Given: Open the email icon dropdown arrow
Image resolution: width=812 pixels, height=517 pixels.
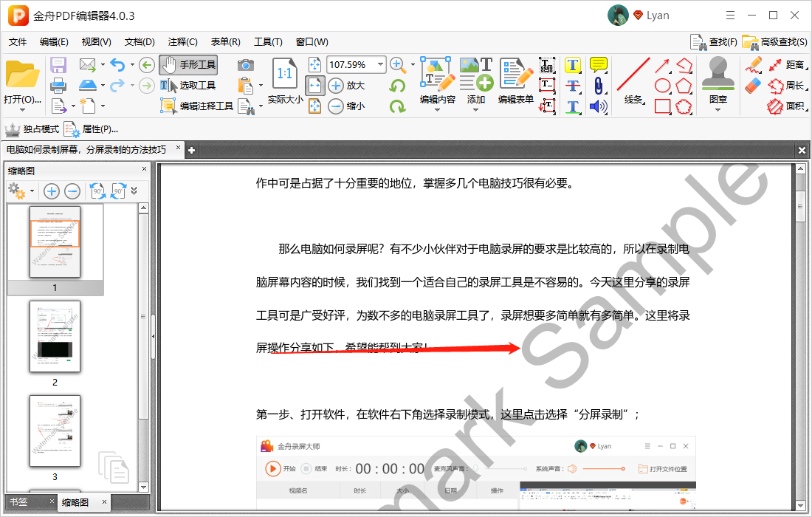Looking at the screenshot, I should click(103, 65).
